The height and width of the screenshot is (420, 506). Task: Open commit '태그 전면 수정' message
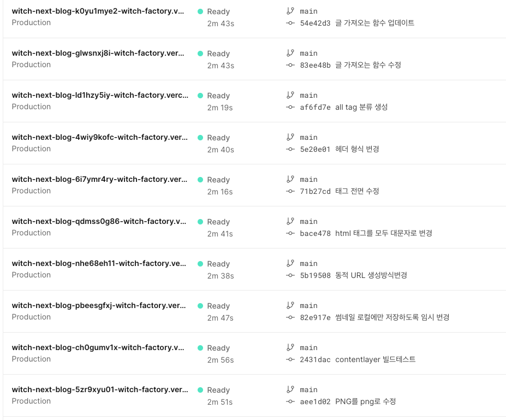tap(357, 191)
